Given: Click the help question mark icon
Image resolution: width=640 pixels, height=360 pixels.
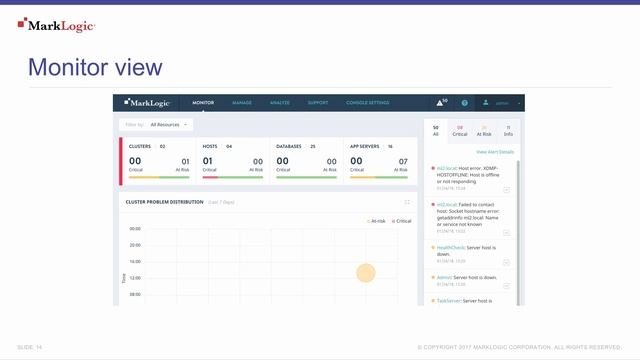Looking at the screenshot, I should point(464,103).
